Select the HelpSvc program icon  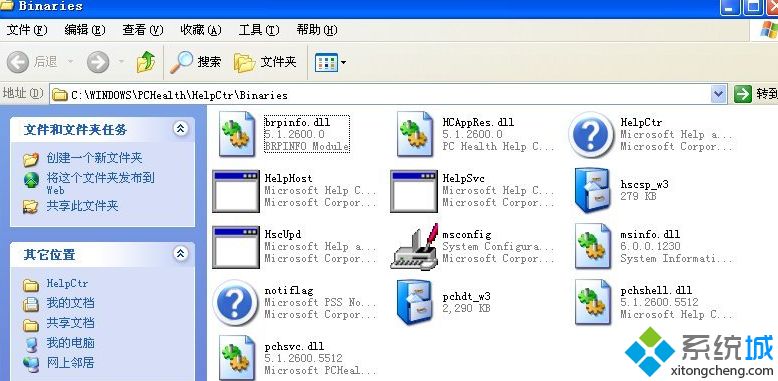click(x=414, y=191)
